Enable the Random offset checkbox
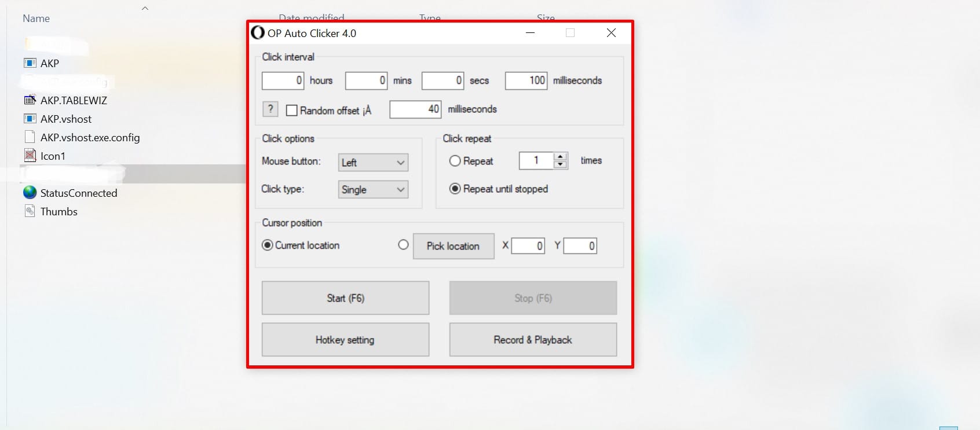980x430 pixels. (x=292, y=110)
